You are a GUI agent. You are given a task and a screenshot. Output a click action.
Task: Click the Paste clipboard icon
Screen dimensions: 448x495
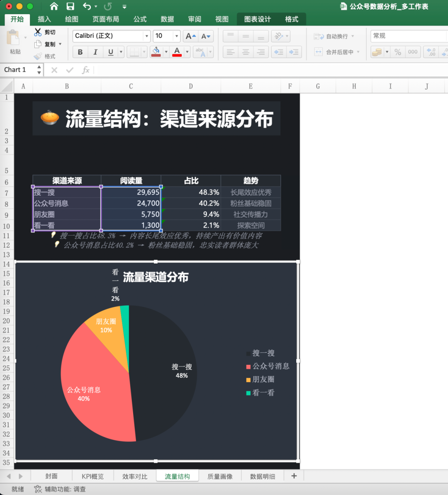(13, 38)
